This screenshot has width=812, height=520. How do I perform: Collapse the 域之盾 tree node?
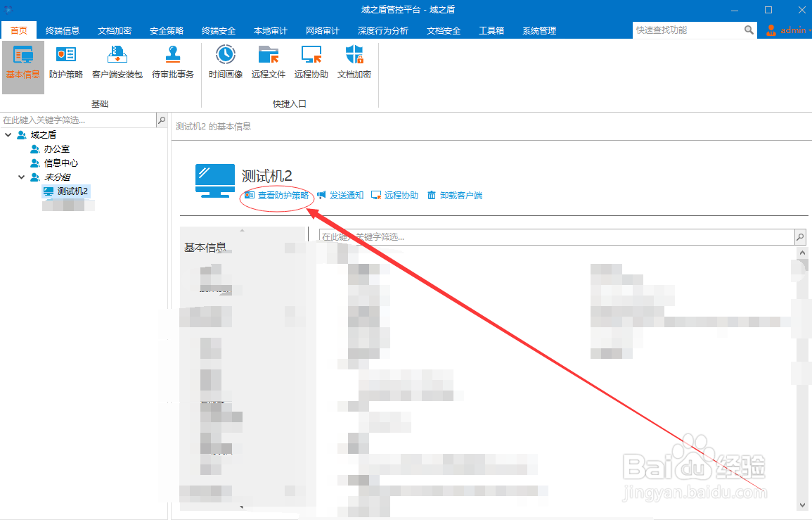point(8,135)
